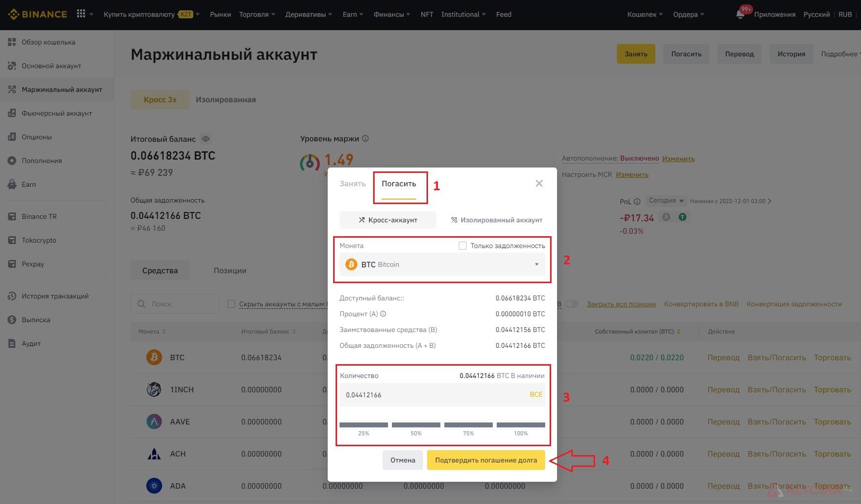Viewport: 861px width, 504px height.
Task: Open the apps grid icon beside Binance logo
Action: coord(81,14)
